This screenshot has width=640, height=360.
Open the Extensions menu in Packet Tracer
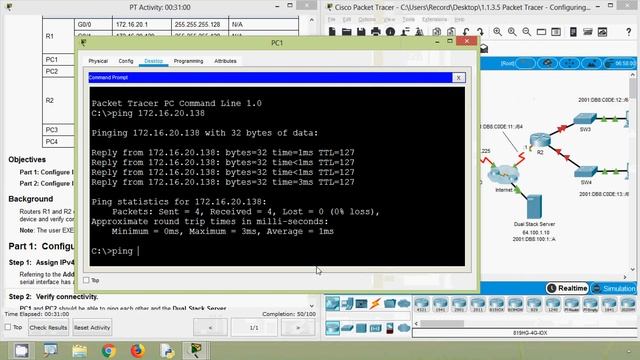(434, 19)
